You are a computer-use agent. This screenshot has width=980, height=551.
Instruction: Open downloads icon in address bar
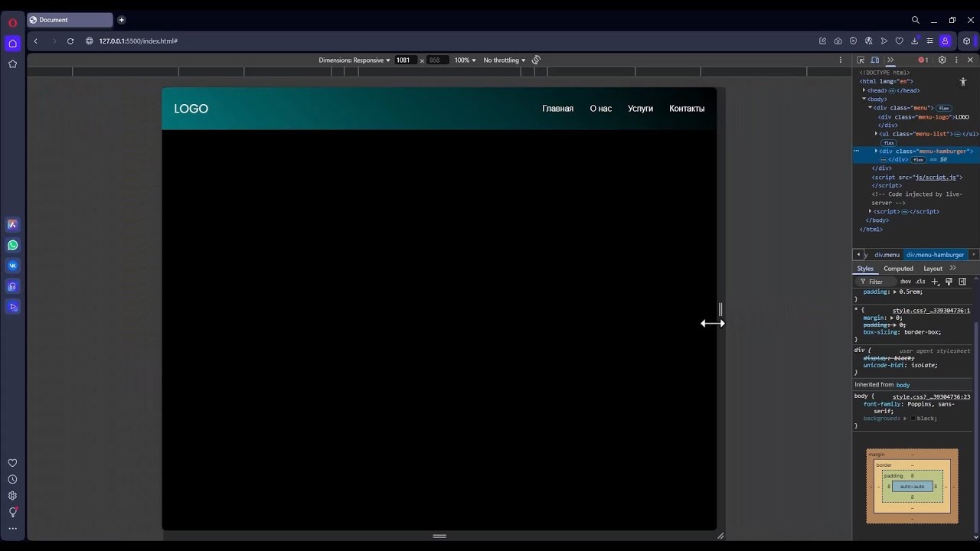[914, 41]
